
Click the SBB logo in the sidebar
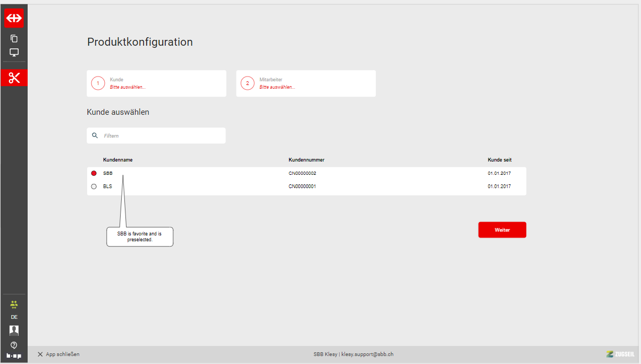[14, 18]
